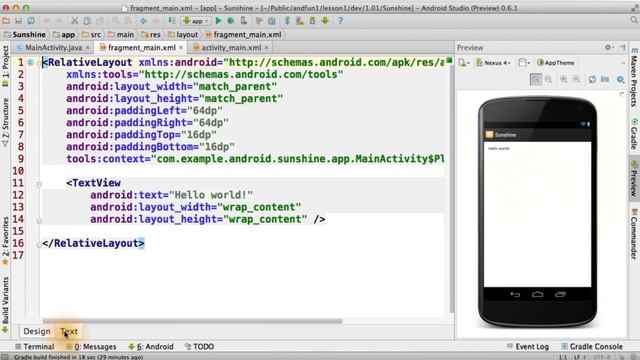Open the configuration to render dropdown
The height and width of the screenshot is (360, 640).
coord(464,62)
